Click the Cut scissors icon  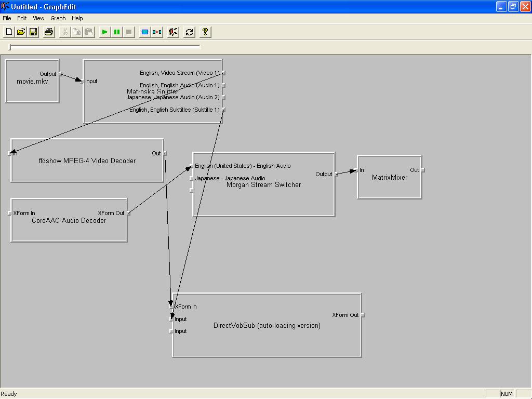click(x=64, y=32)
